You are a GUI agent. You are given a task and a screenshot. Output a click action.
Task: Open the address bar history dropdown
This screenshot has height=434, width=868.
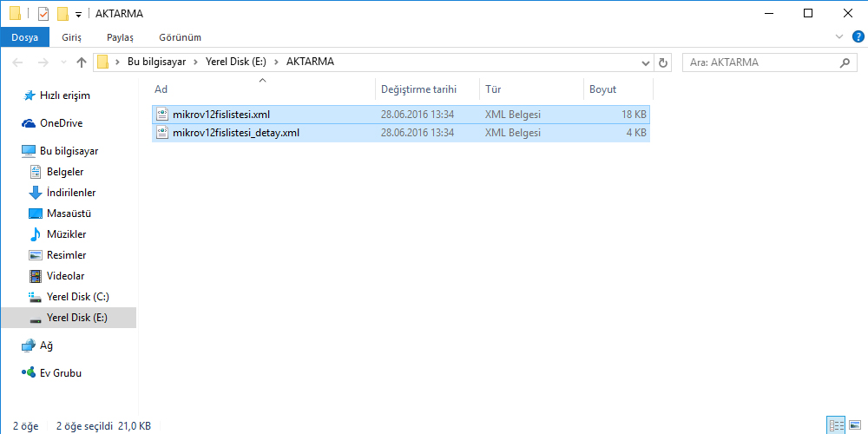[646, 63]
